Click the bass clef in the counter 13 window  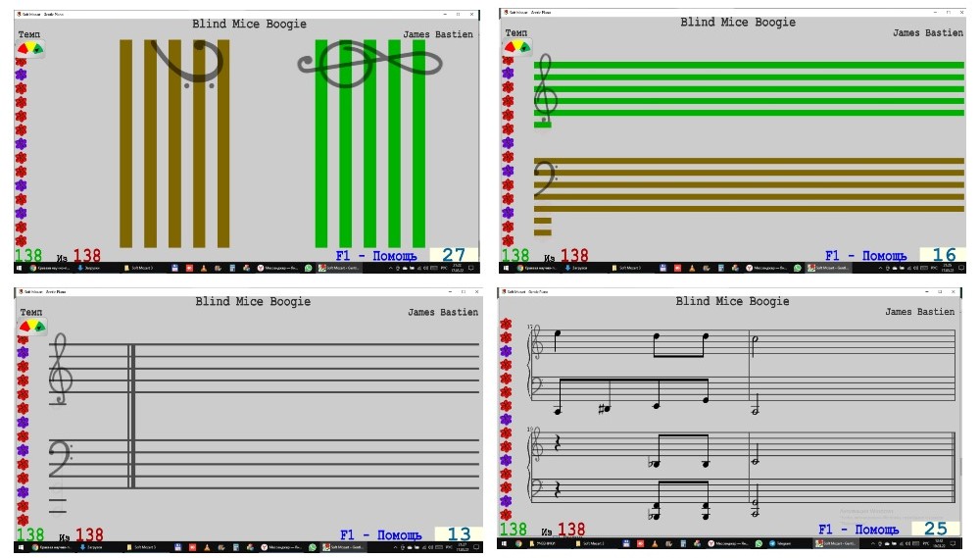pos(60,460)
